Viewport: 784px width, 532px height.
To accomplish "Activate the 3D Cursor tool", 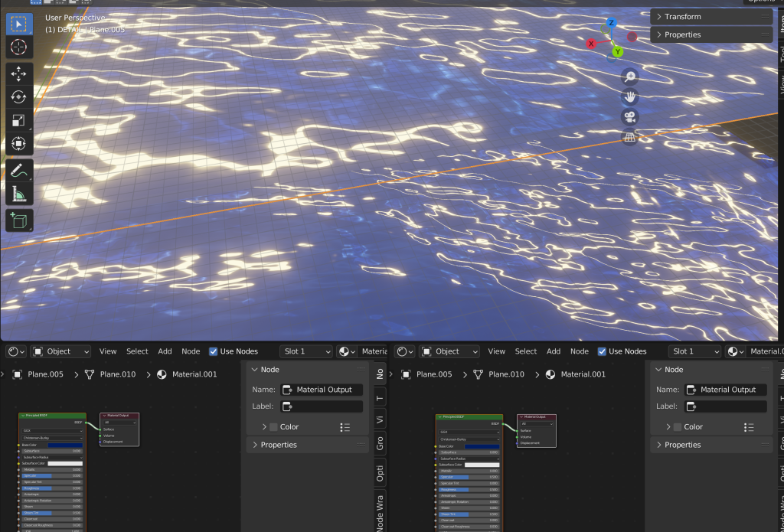I will [19, 47].
